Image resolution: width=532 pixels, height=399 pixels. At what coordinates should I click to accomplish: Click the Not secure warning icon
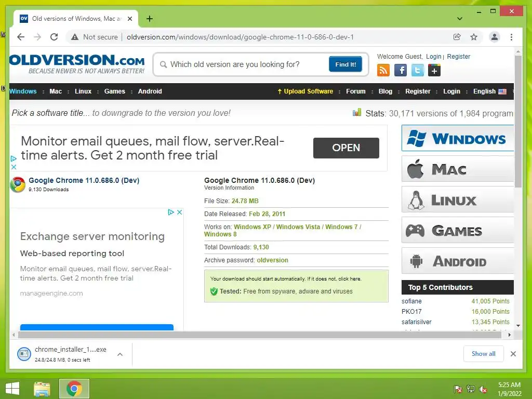pyautogui.click(x=75, y=37)
